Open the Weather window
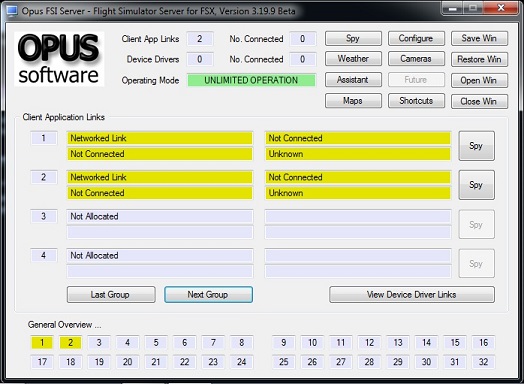The width and height of the screenshot is (524, 384). pos(353,59)
